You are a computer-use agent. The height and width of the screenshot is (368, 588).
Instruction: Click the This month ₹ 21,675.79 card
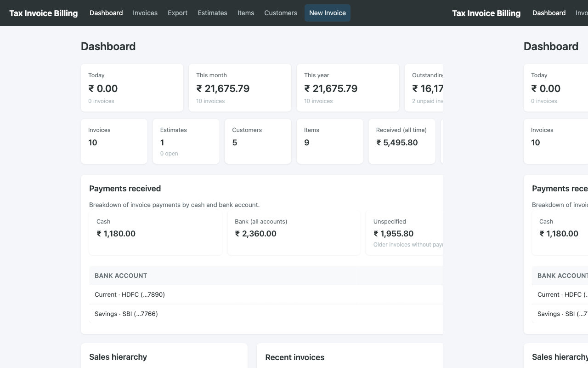[x=240, y=88]
